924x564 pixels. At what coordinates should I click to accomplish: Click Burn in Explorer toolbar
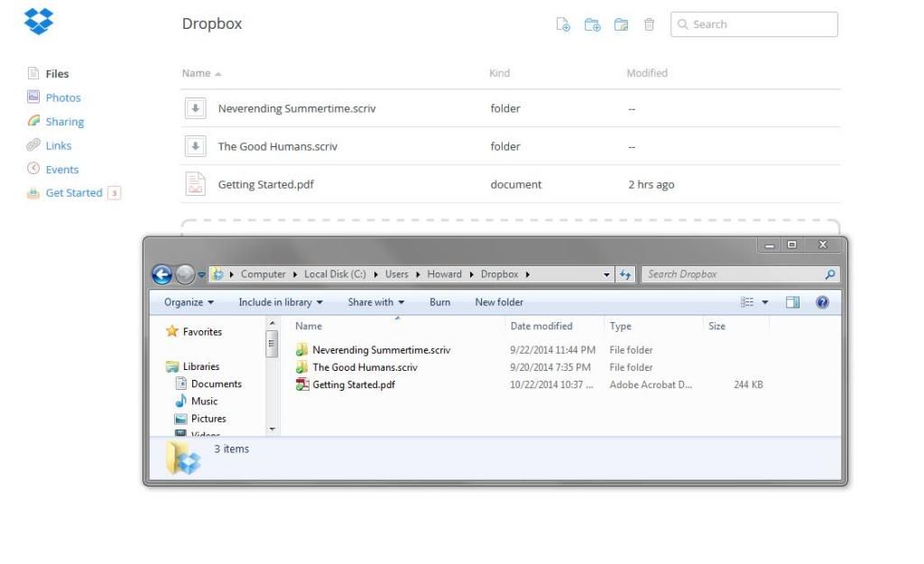[439, 302]
